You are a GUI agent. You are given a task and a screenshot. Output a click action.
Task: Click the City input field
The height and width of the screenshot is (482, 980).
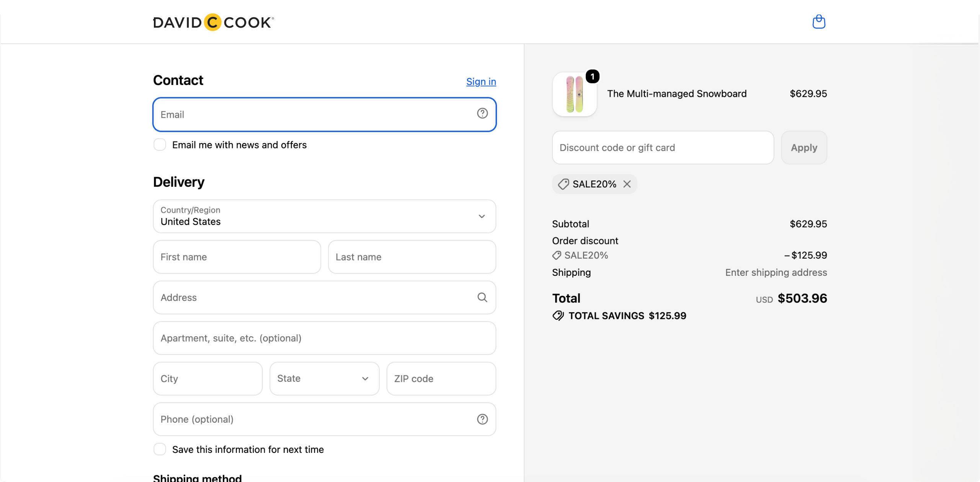208,378
